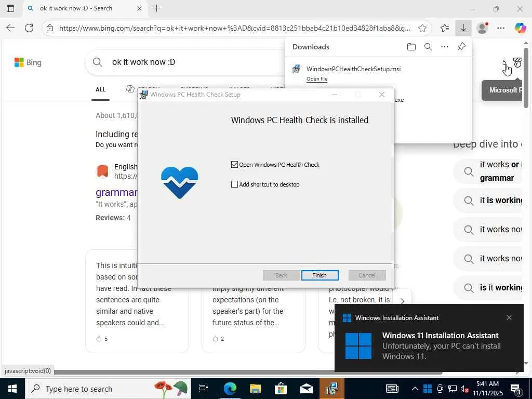Click the installer icon in taskbar

(332, 389)
